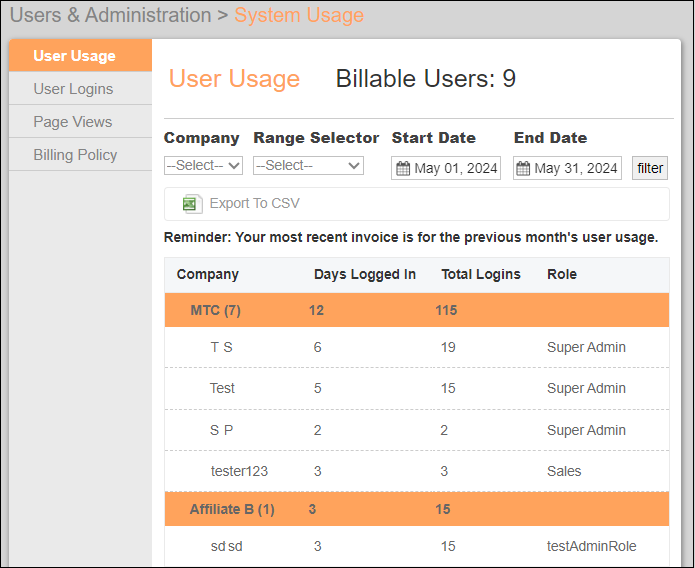Select the User Usage sidebar tab
695x568 pixels.
pyautogui.click(x=74, y=56)
